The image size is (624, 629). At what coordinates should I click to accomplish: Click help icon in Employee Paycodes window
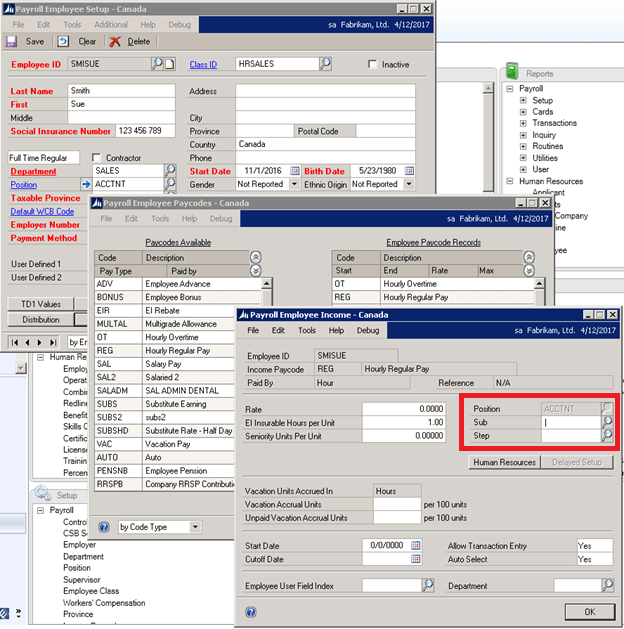(104, 527)
